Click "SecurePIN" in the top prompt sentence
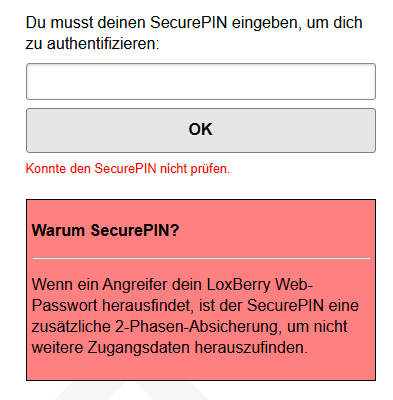This screenshot has width=393, height=400. tap(189, 23)
